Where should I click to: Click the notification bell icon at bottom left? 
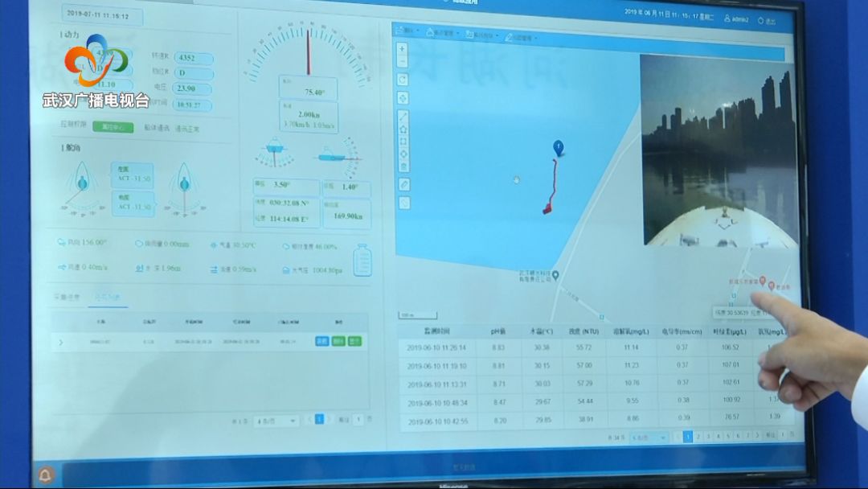pyautogui.click(x=45, y=475)
